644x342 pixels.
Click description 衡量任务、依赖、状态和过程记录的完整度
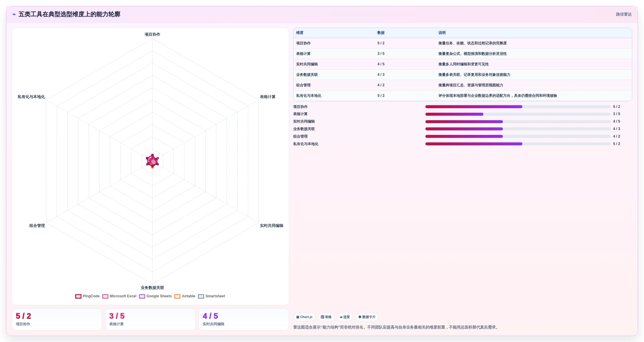pyautogui.click(x=473, y=43)
